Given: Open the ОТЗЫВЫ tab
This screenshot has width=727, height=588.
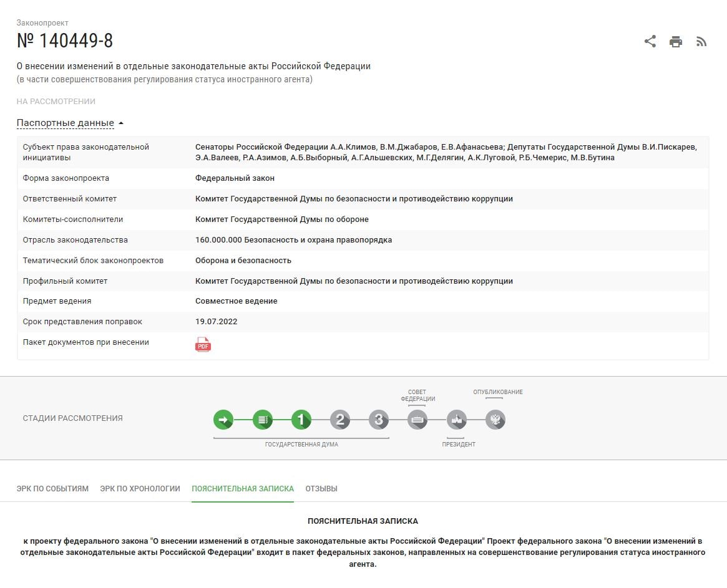Looking at the screenshot, I should [x=321, y=489].
